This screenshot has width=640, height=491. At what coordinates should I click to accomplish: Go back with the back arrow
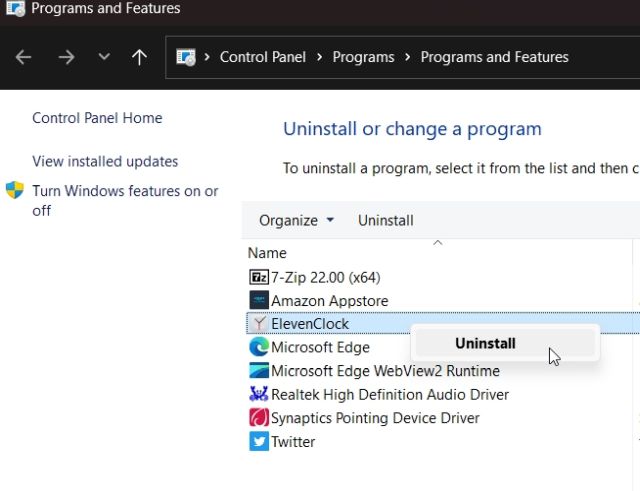click(24, 57)
